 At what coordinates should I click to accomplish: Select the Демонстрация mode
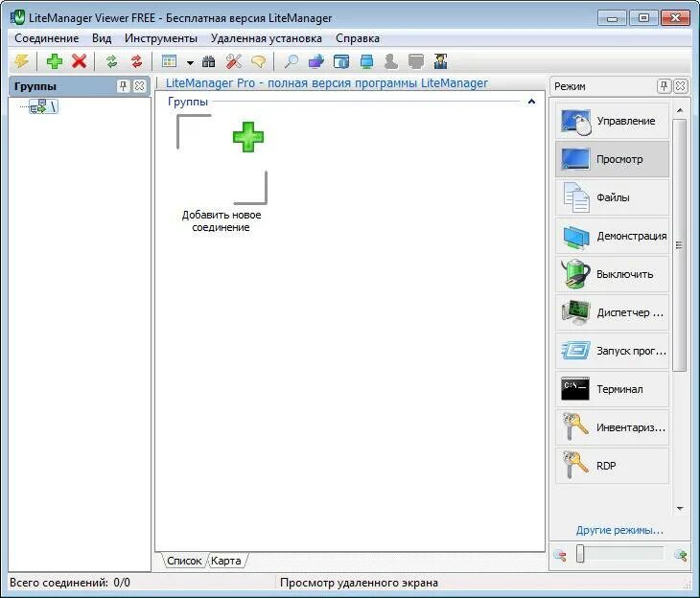pyautogui.click(x=612, y=236)
